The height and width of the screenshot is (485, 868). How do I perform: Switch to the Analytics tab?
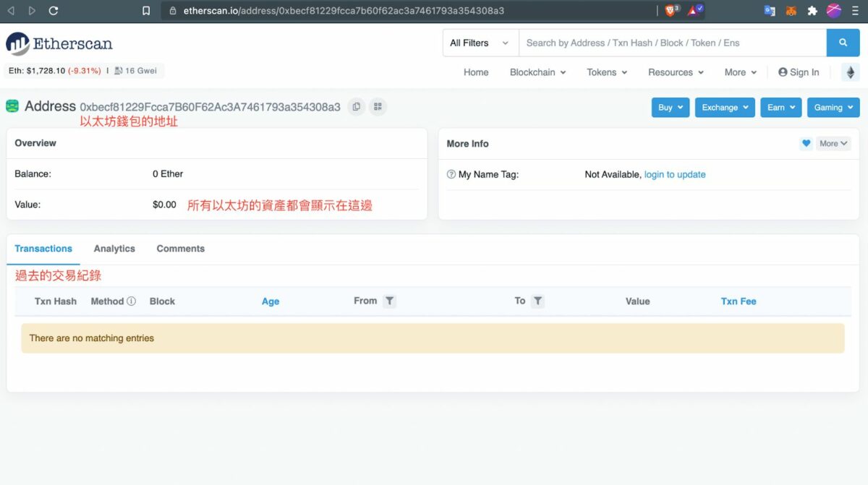click(114, 248)
